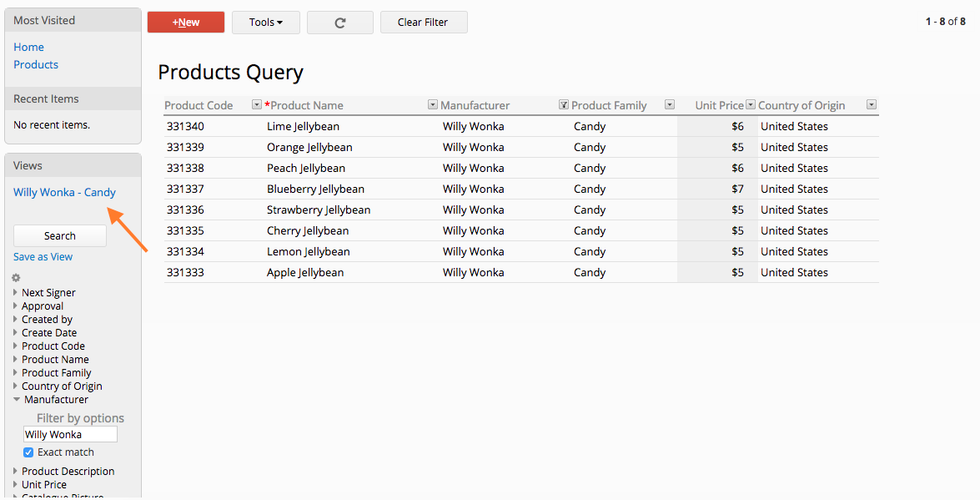Image resolution: width=980 pixels, height=500 pixels.
Task: Sort by Product Name column header
Action: click(x=307, y=105)
